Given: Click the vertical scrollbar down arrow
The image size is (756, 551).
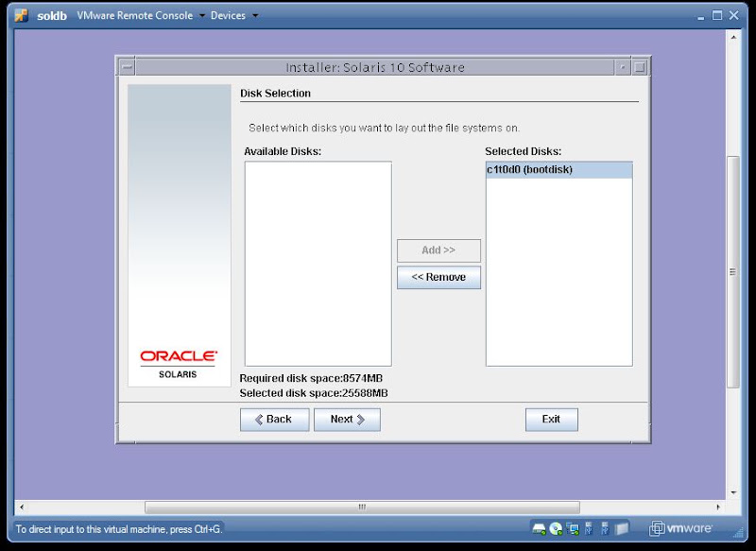Looking at the screenshot, I should coord(733,492).
